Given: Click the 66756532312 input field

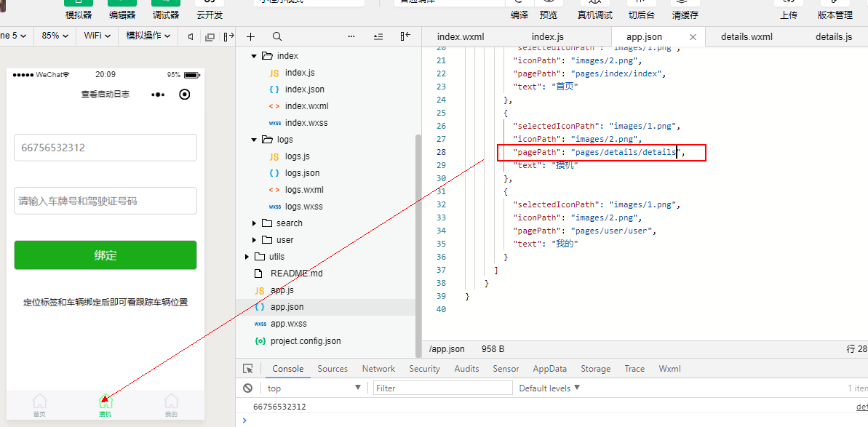Looking at the screenshot, I should coord(105,148).
